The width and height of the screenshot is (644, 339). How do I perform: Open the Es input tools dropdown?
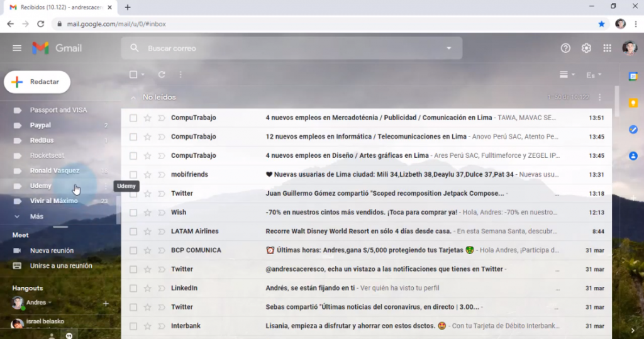pos(594,75)
